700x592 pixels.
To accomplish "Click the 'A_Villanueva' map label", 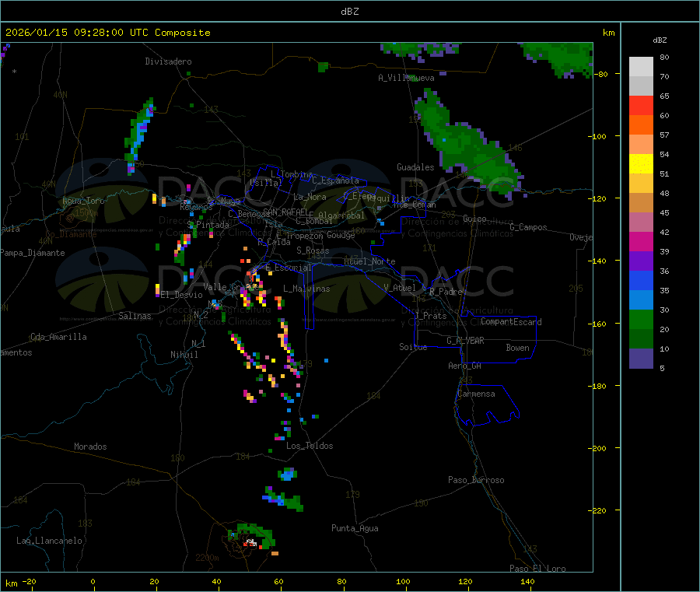I will (x=406, y=78).
